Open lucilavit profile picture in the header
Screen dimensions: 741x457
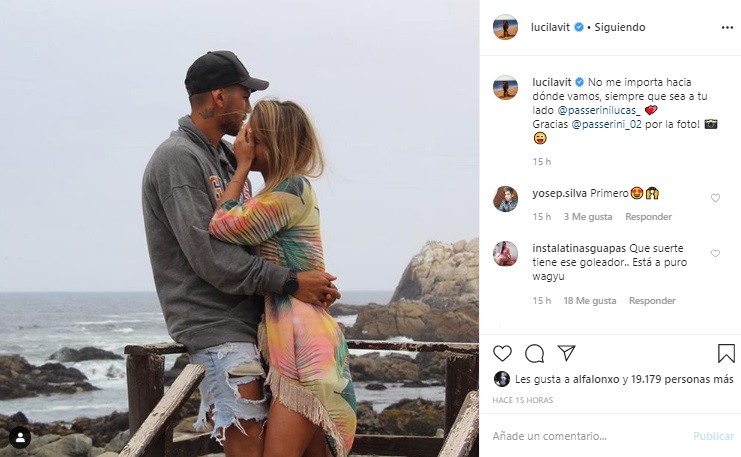[505, 27]
